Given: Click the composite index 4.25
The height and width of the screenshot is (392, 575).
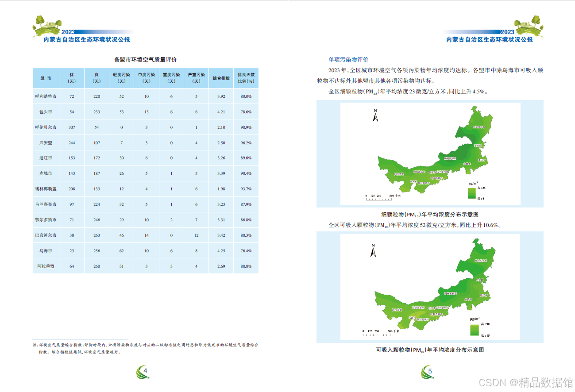Looking at the screenshot, I should (221, 251).
